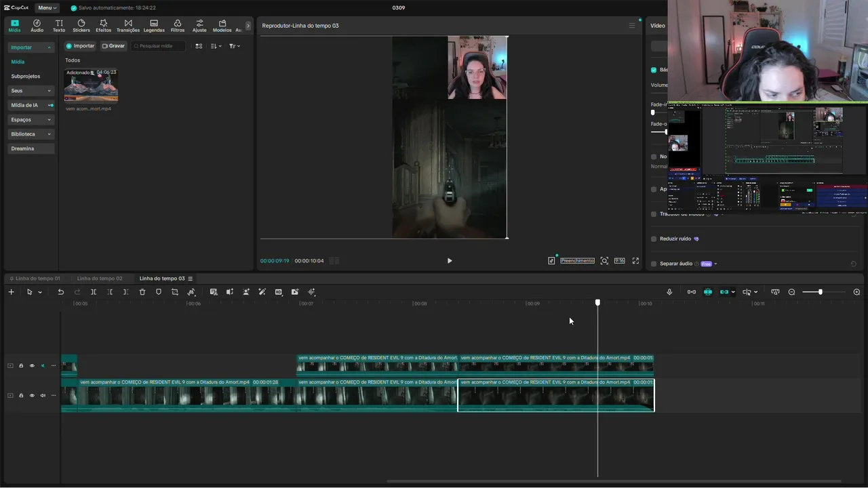
Task: Lock the lower video track
Action: pyautogui.click(x=21, y=396)
